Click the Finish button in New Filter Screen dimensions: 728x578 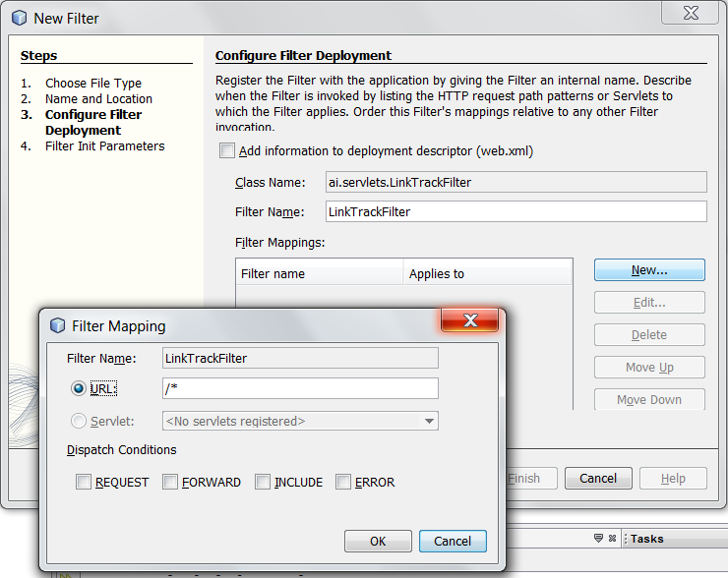531,479
